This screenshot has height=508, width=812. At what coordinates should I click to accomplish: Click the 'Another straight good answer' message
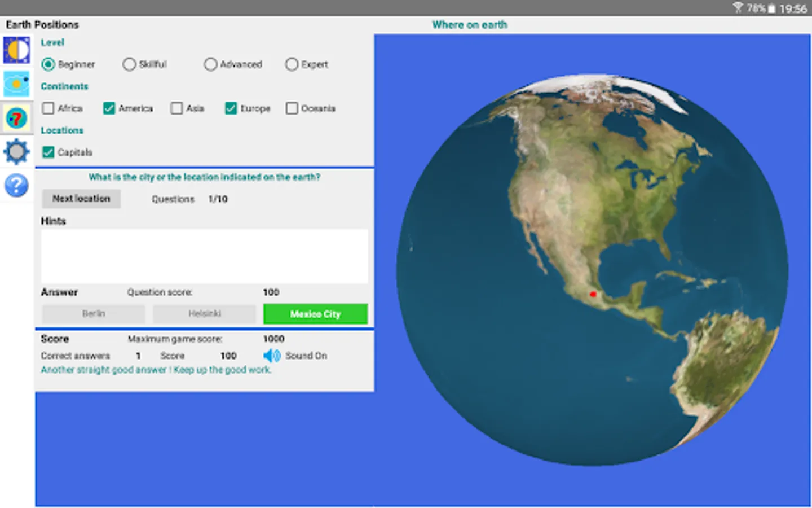(x=156, y=370)
